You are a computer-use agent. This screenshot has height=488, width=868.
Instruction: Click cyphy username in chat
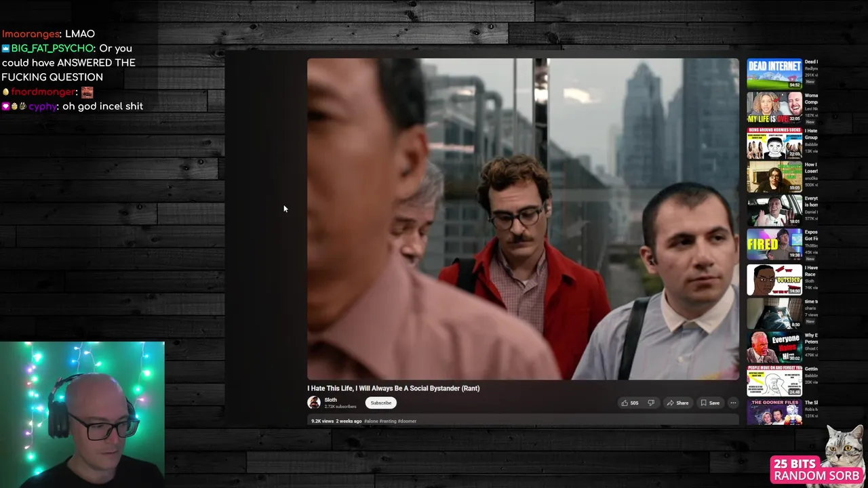point(42,106)
